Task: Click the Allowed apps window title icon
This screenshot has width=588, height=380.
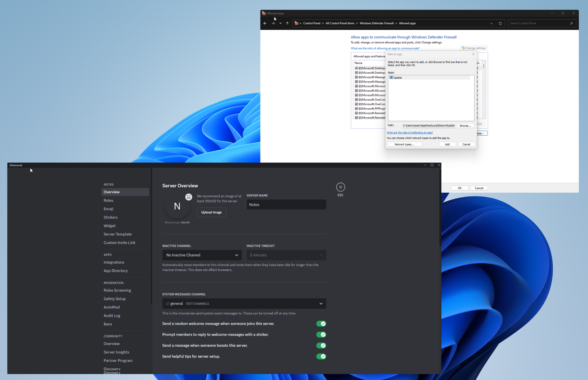Action: coord(264,13)
